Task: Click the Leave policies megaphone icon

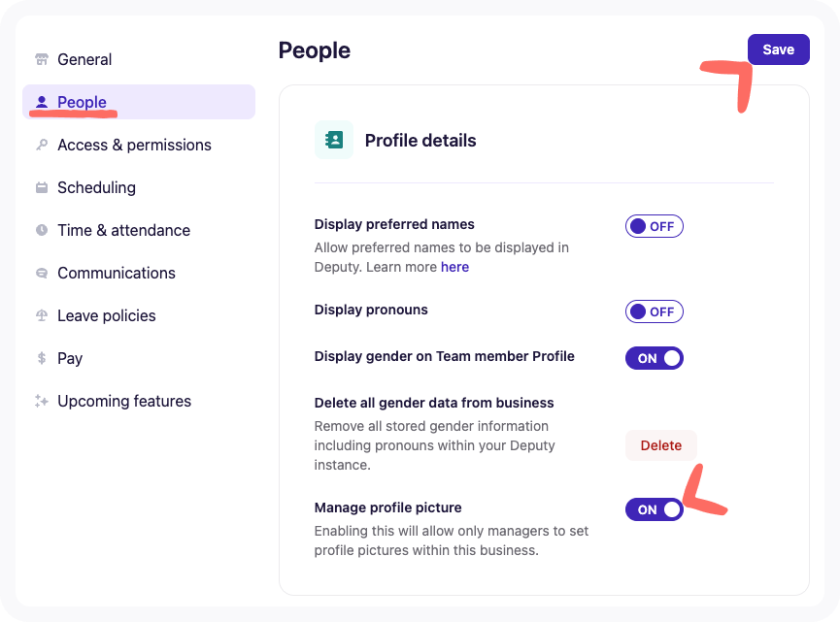Action: click(40, 315)
